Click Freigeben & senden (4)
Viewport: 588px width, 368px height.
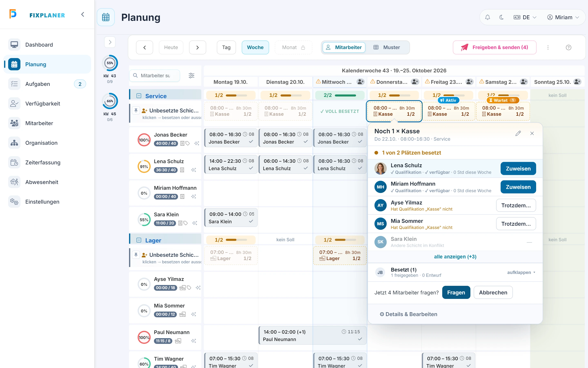(494, 47)
